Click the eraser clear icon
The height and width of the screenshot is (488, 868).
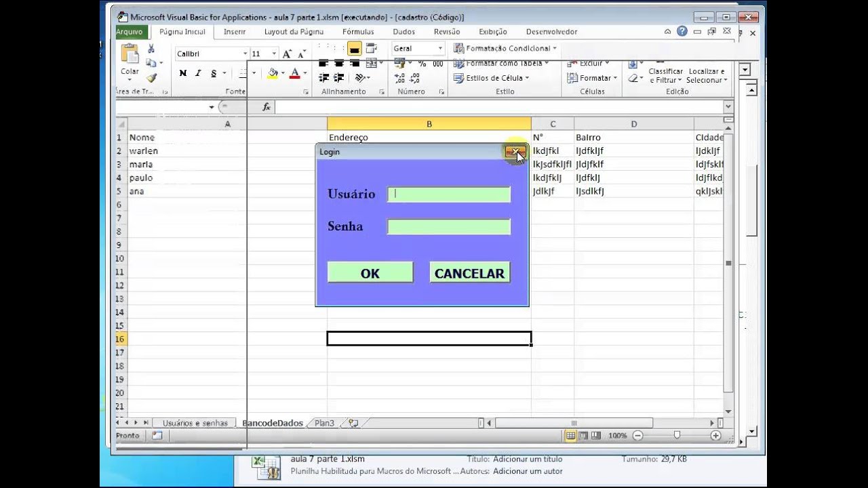[x=633, y=78]
